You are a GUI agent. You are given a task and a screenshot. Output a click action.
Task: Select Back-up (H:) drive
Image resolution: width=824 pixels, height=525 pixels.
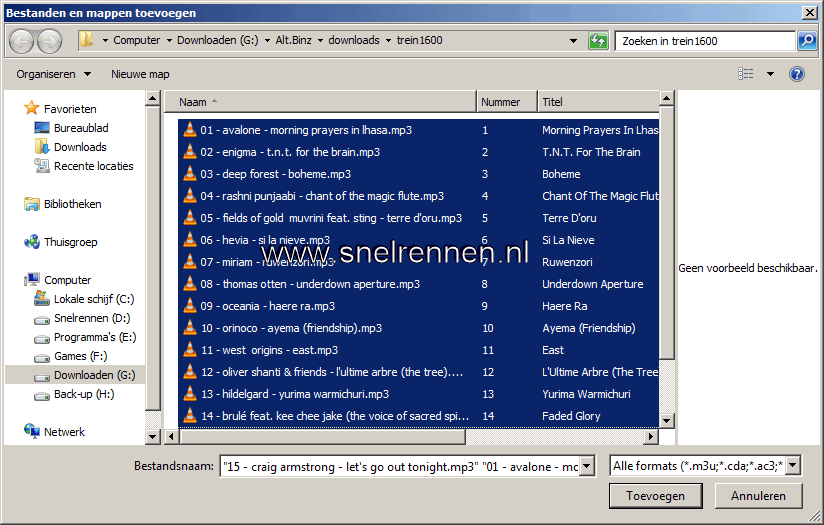84,394
